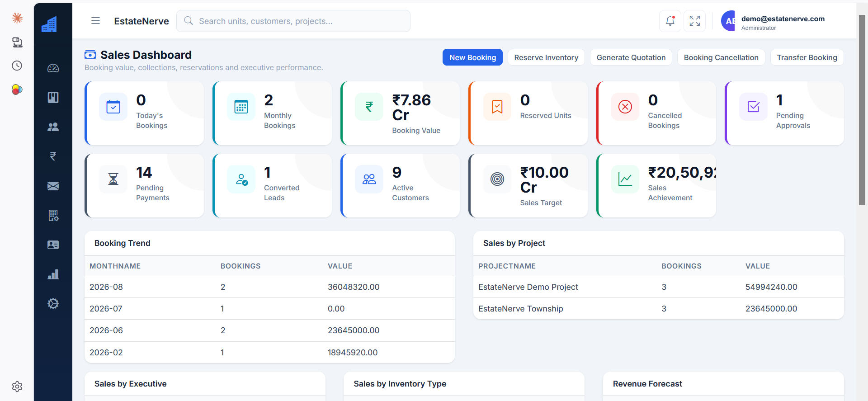Click Reserve Inventory button

[546, 57]
